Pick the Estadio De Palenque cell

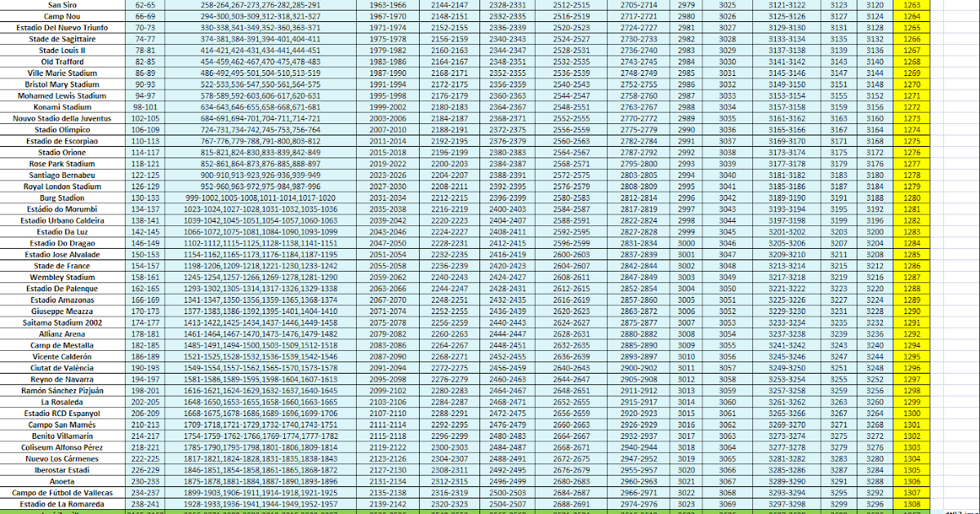pyautogui.click(x=63, y=289)
